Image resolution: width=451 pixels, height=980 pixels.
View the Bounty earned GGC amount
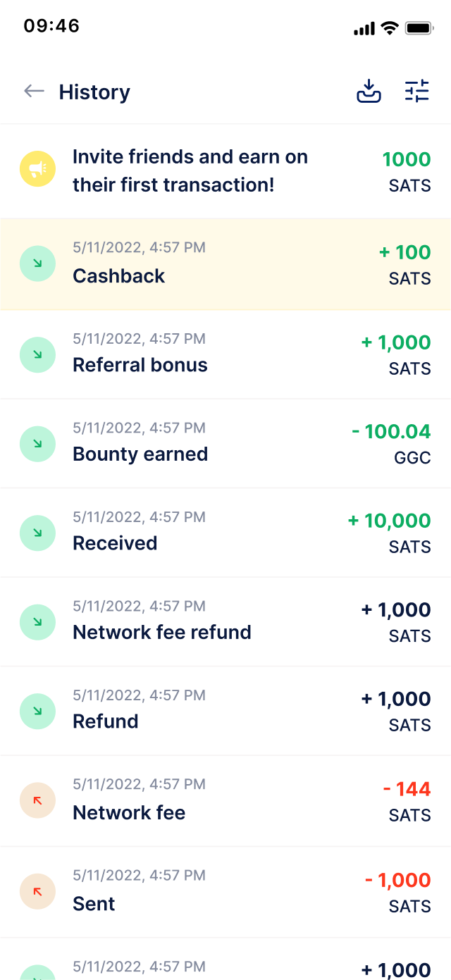(x=391, y=443)
